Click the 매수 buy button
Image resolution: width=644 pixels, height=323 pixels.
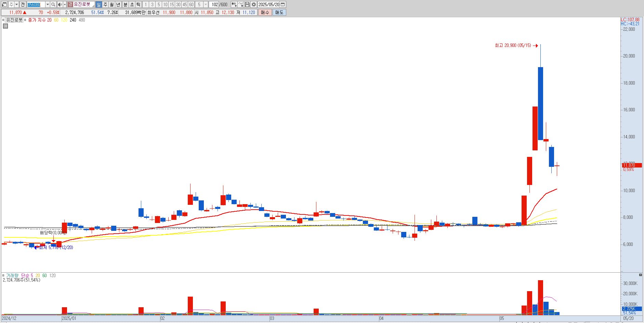point(265,12)
